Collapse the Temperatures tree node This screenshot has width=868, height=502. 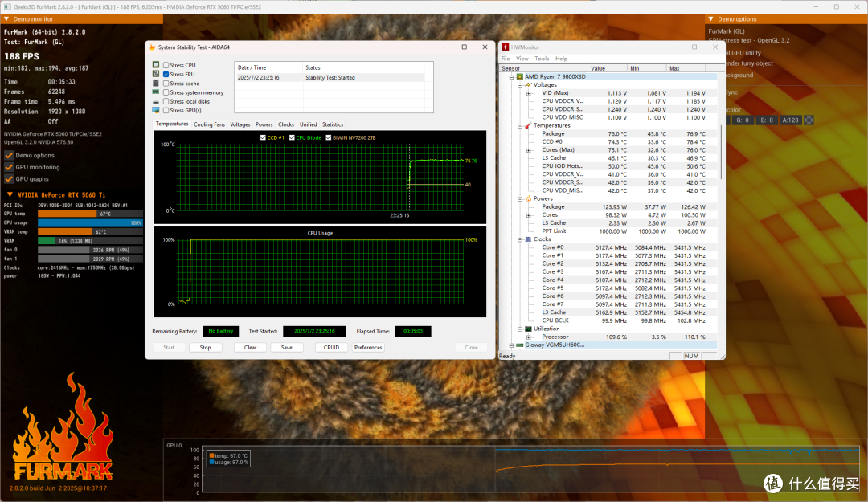point(520,125)
